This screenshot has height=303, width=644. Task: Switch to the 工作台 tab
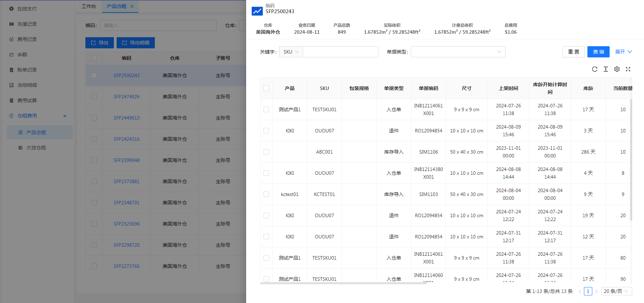[x=89, y=6]
